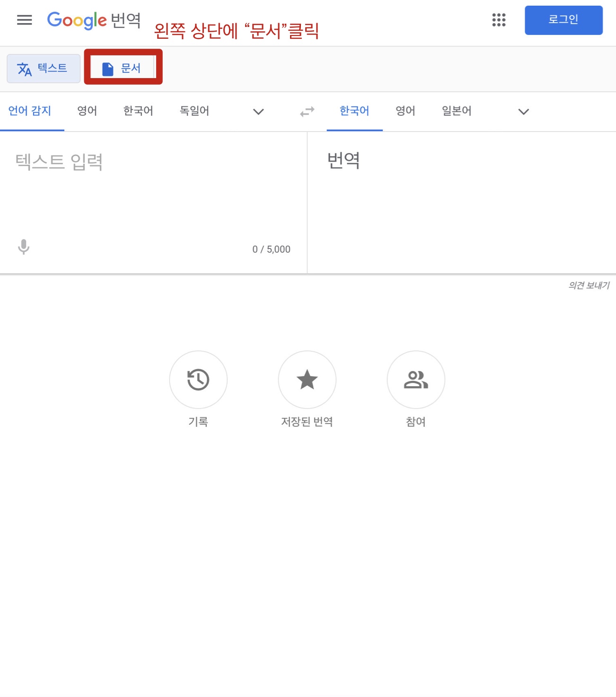This screenshot has width=616, height=697.
Task: Open the Google apps grid
Action: pos(499,20)
